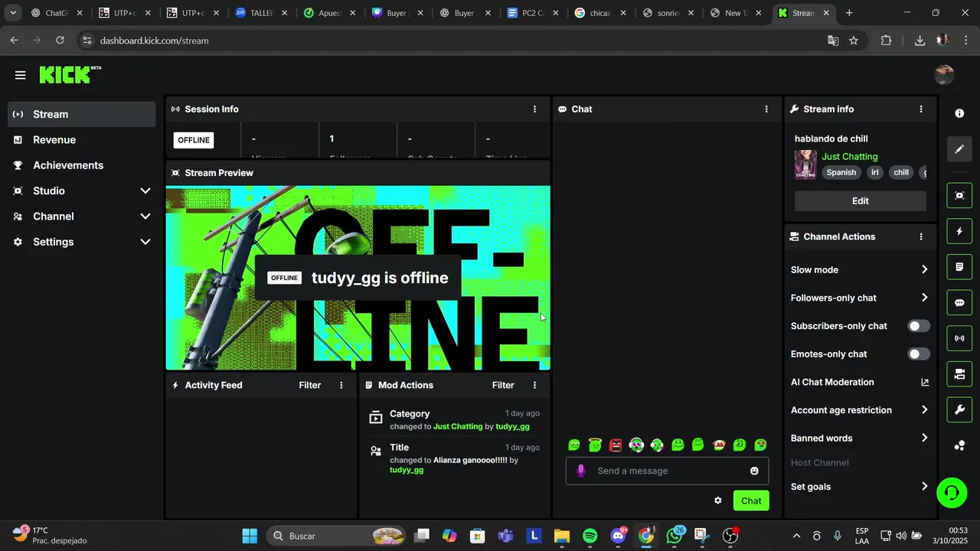
Task: Click the Just Chatting link in Mod Actions
Action: point(458,426)
